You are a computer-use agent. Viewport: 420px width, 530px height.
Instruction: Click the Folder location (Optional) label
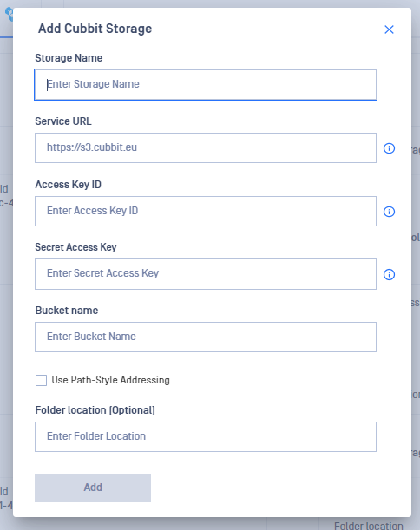(95, 410)
